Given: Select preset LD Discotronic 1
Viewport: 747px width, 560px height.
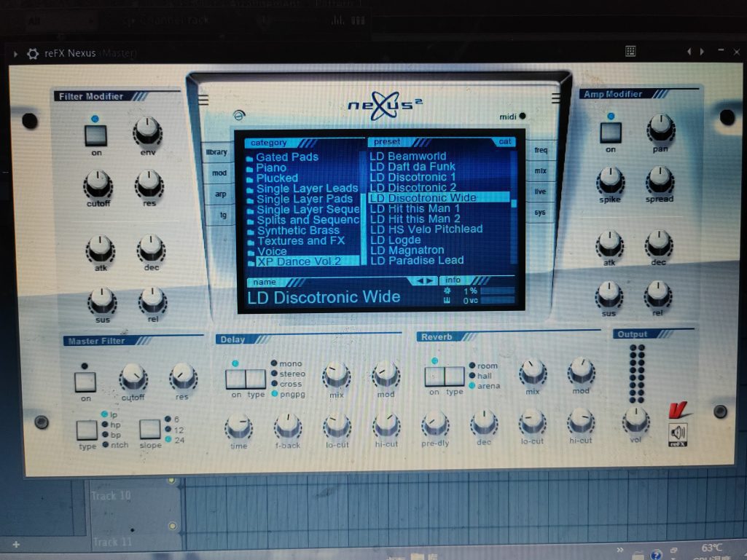Looking at the screenshot, I should point(412,177).
